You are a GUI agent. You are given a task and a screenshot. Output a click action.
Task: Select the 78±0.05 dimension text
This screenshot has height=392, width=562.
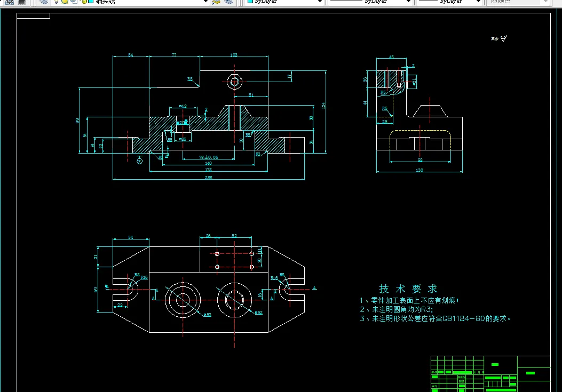click(209, 157)
